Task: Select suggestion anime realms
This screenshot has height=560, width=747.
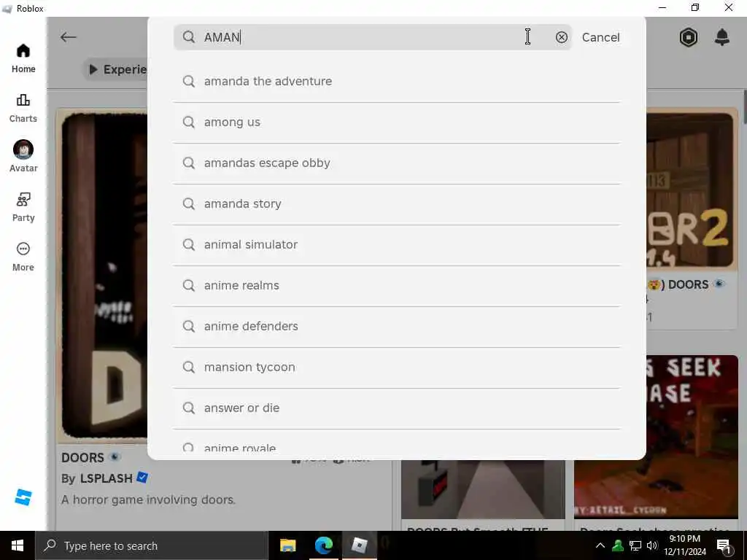Action: point(397,286)
